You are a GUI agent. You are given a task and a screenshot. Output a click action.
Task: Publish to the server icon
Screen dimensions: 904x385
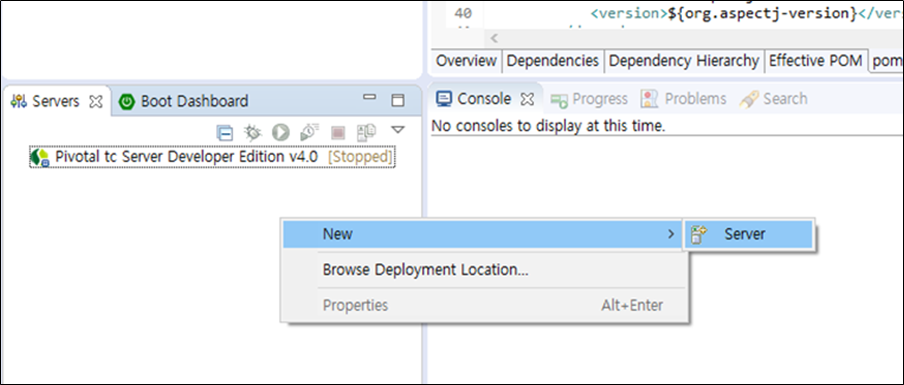[366, 133]
